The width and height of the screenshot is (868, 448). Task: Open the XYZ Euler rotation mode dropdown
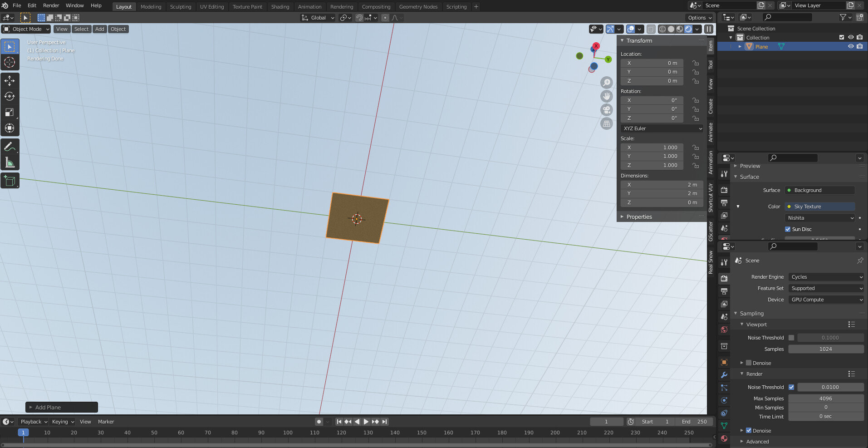662,128
